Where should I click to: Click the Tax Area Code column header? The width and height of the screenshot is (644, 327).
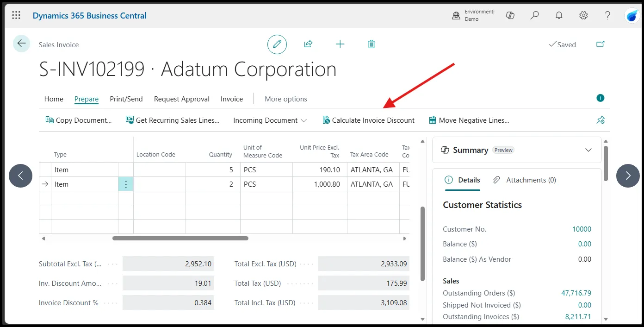[x=369, y=155]
